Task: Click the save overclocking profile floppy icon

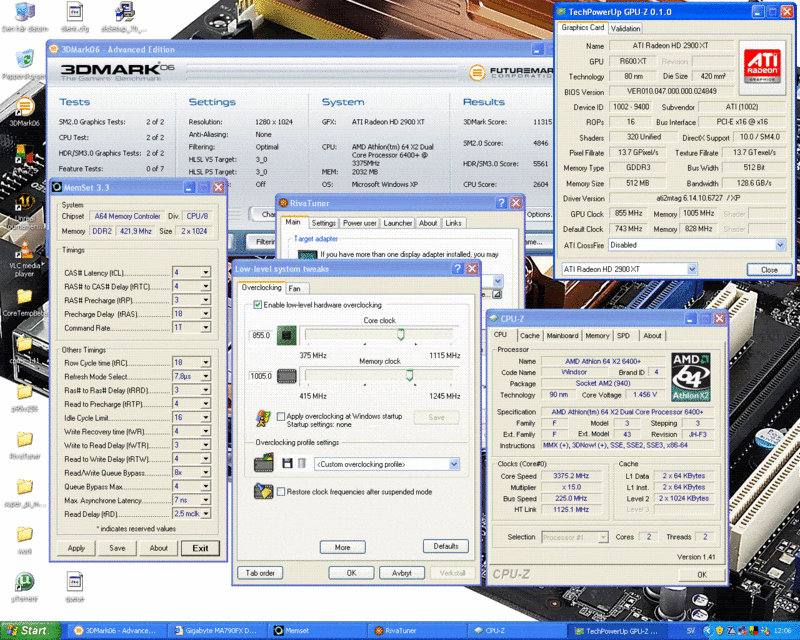Action: coord(287,463)
